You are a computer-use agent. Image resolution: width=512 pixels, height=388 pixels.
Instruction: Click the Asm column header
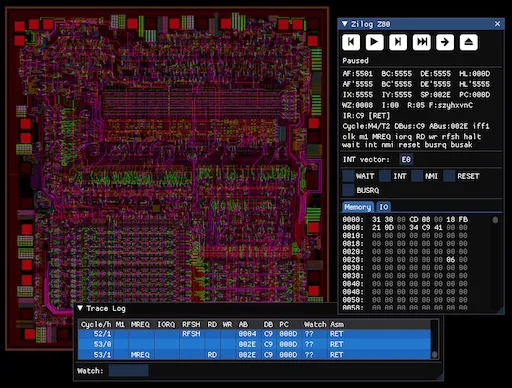(x=337, y=324)
